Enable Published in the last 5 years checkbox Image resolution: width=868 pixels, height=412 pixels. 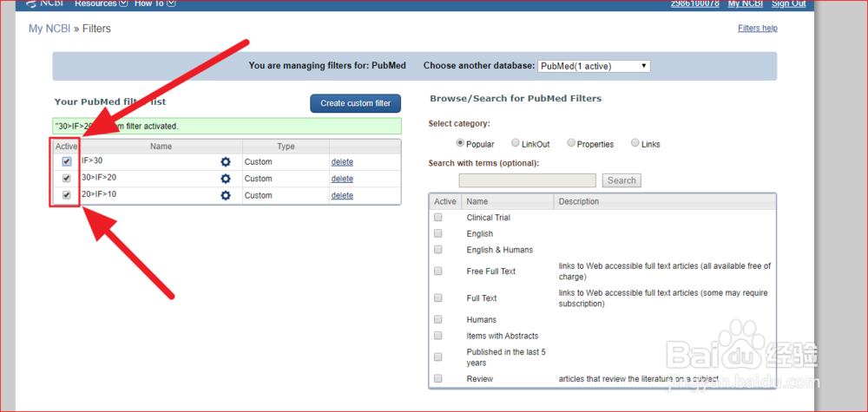tap(438, 356)
